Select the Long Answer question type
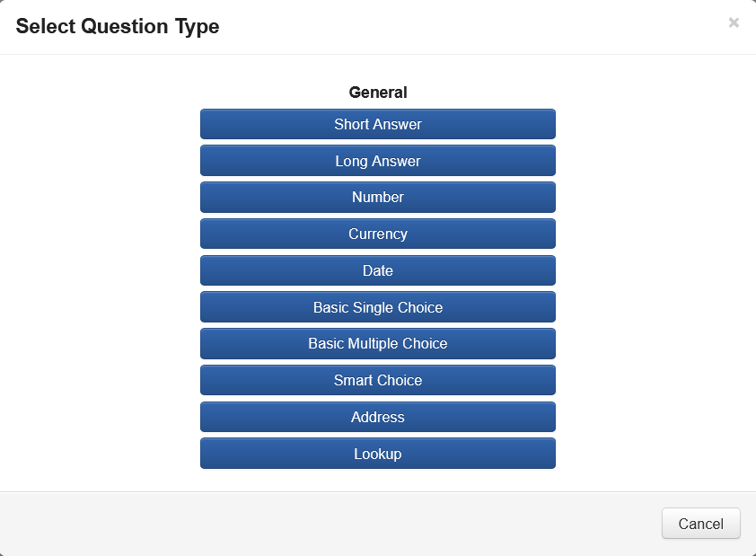The width and height of the screenshot is (756, 556). click(377, 161)
